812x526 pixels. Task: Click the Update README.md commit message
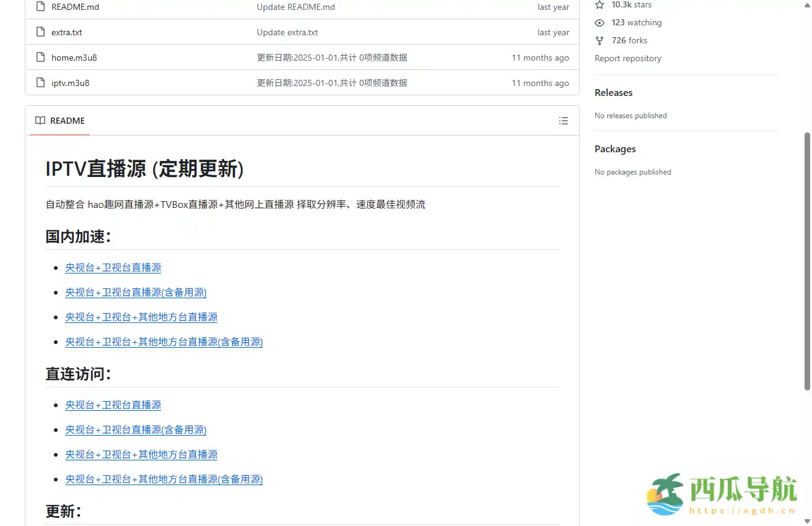[295, 7]
